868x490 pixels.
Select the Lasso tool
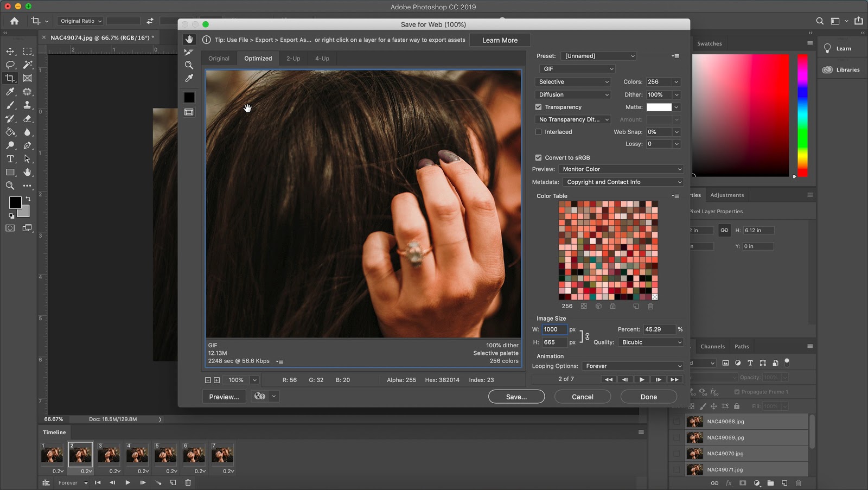coord(10,65)
